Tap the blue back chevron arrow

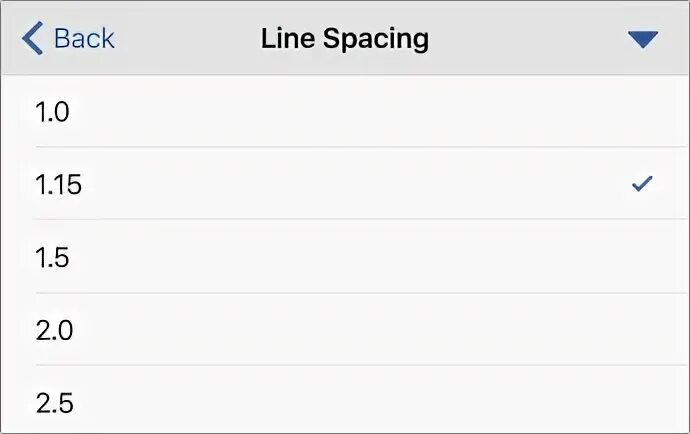click(x=32, y=39)
